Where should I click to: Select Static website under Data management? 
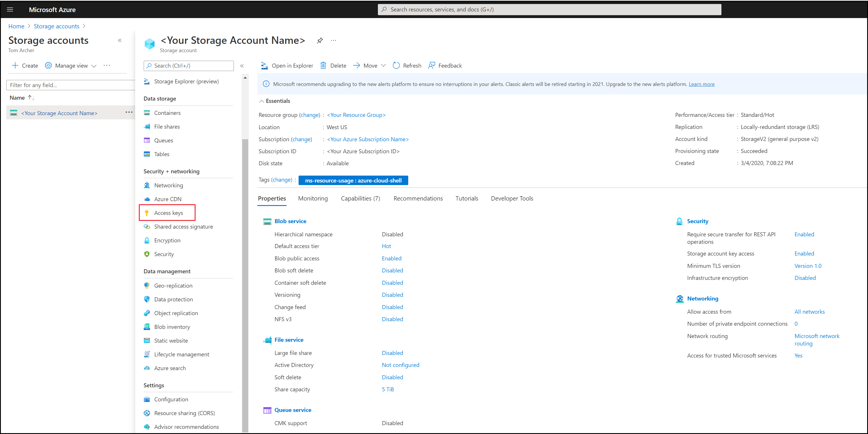[x=171, y=340]
